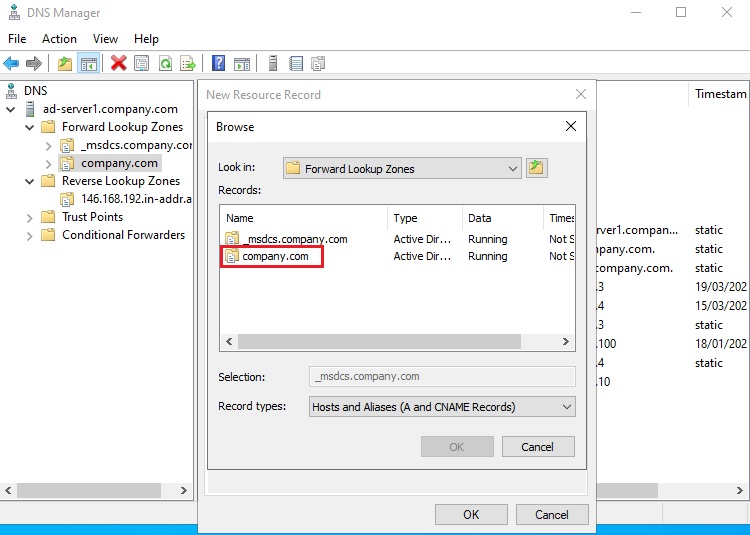
Task: Open the View menu
Action: coord(105,38)
